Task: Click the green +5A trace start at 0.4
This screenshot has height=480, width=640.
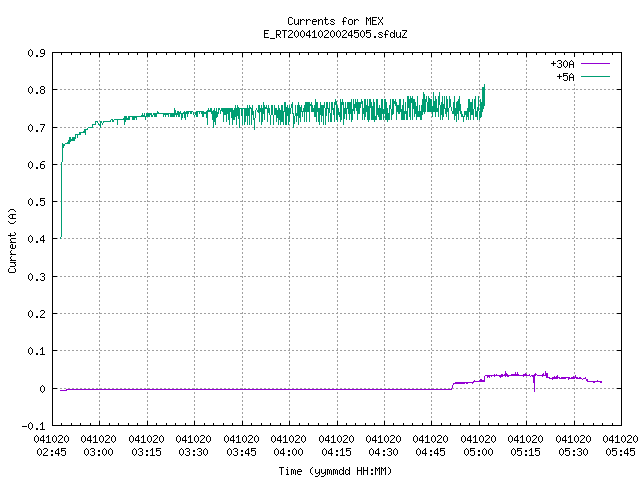Action: (61, 238)
